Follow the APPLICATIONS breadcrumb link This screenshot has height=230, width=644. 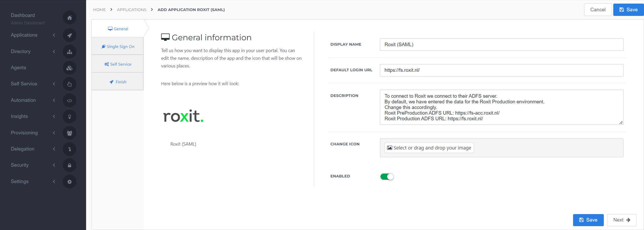[x=132, y=10]
